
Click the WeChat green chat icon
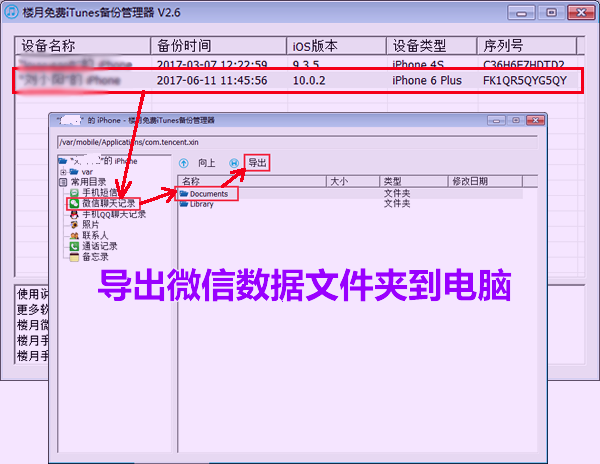point(74,204)
